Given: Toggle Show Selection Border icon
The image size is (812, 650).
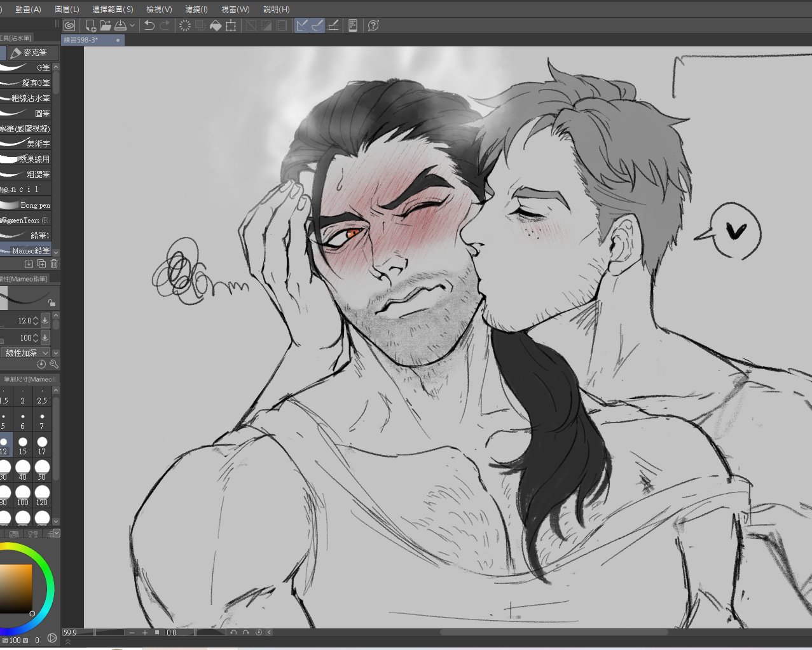Looking at the screenshot, I should pos(282,25).
